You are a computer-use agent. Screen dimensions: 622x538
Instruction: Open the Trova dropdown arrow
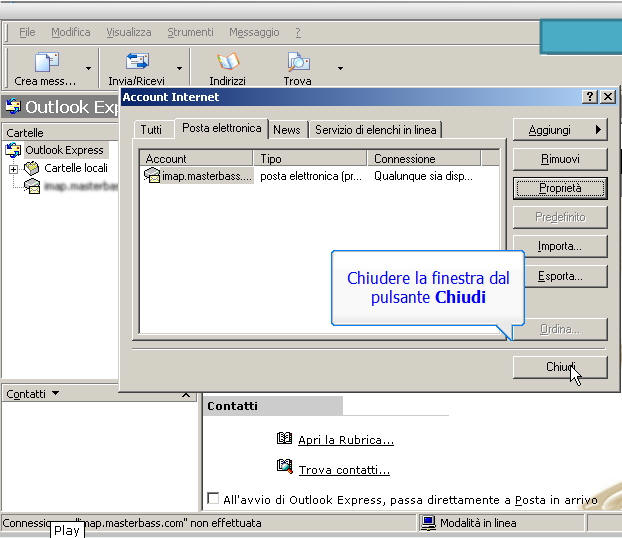(x=340, y=68)
